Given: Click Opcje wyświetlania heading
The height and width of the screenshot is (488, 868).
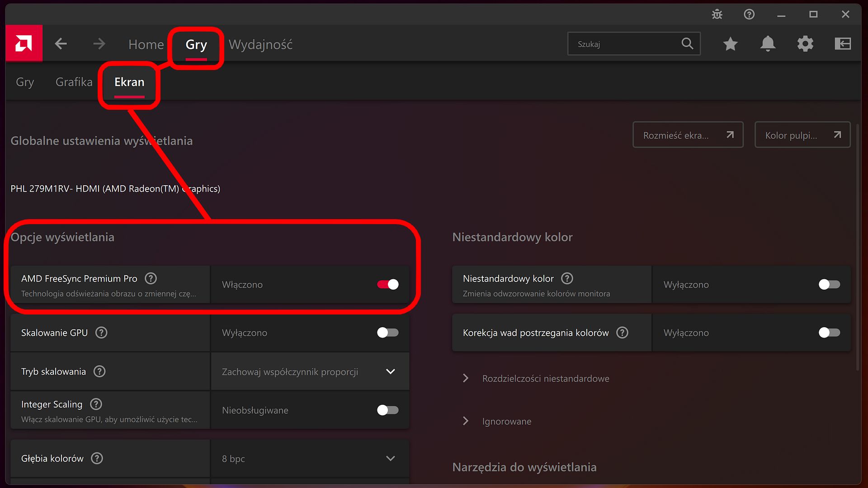Looking at the screenshot, I should [x=62, y=237].
